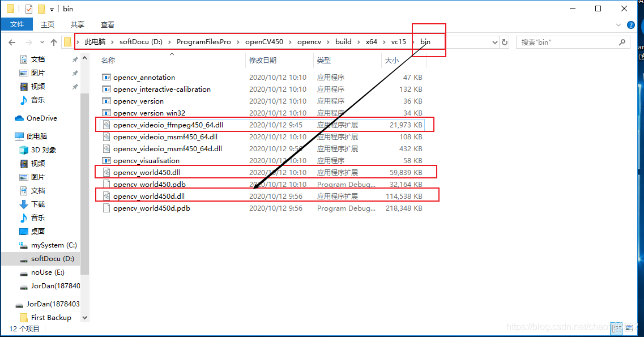
Task: Sort by 类型 column header
Action: 324,61
